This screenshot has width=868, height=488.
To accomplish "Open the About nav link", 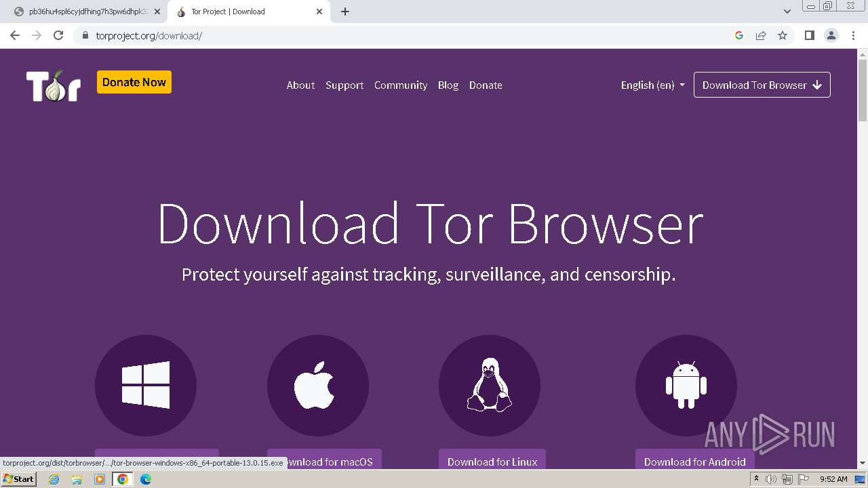I will point(300,85).
